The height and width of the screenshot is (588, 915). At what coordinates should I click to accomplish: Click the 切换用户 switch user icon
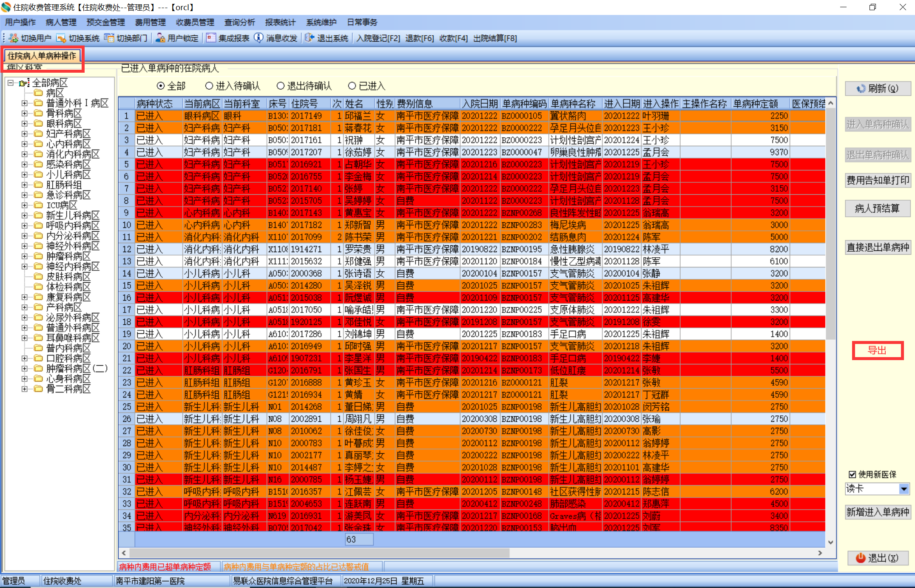[14, 38]
